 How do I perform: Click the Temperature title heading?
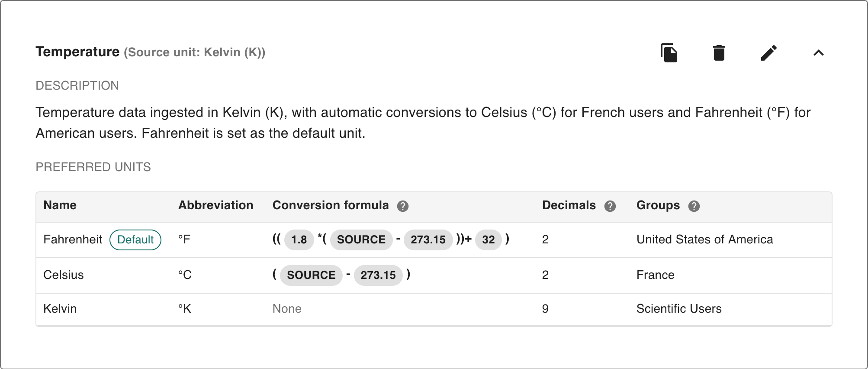coord(77,52)
